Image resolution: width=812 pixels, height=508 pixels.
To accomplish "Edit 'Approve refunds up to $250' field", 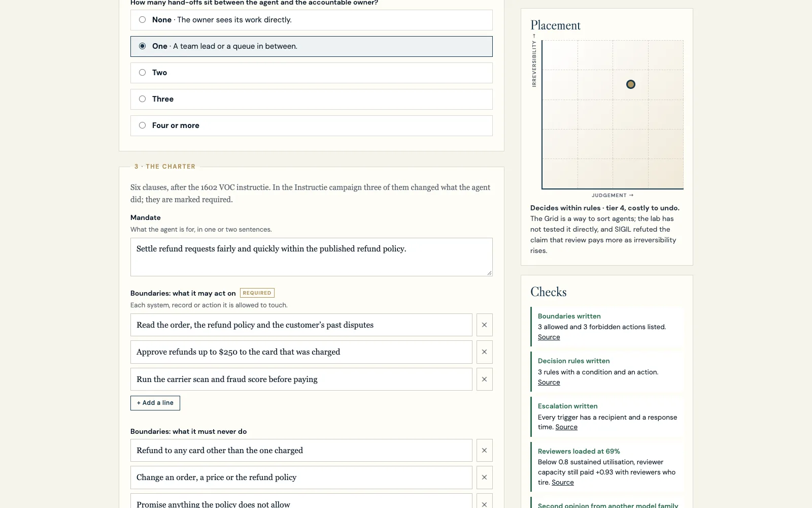I will 301,352.
